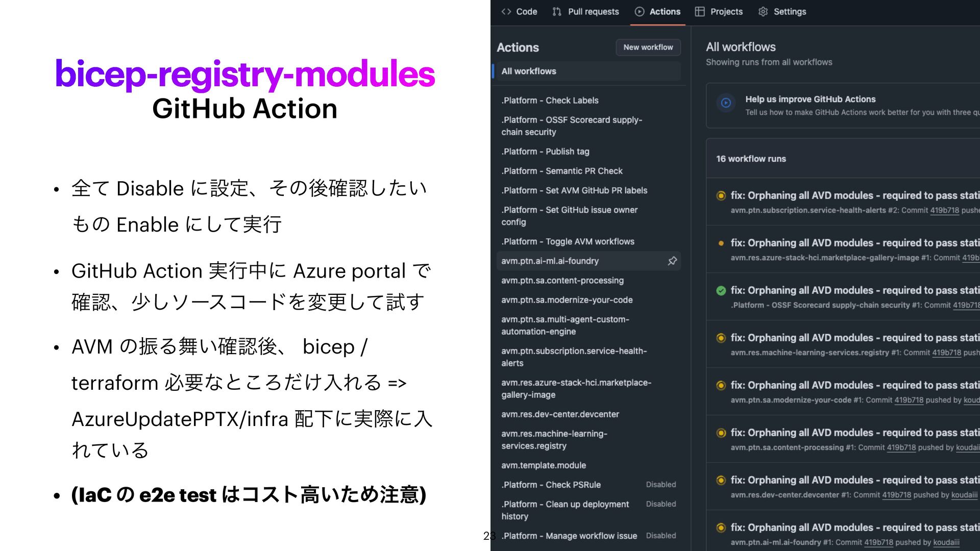Screen dimensions: 980x551
Task: Click the feedback banner play icon
Action: pyautogui.click(x=726, y=103)
